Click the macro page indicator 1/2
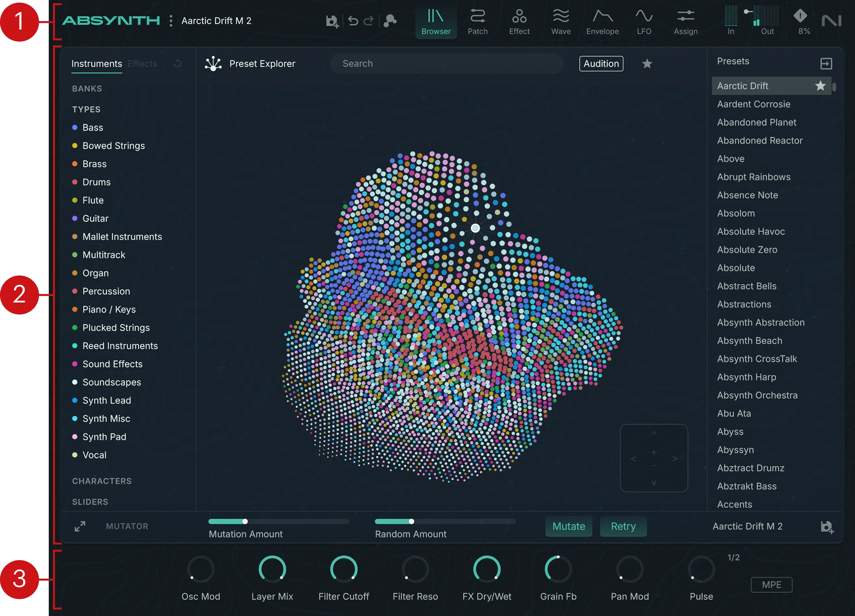The width and height of the screenshot is (855, 616). (x=733, y=557)
